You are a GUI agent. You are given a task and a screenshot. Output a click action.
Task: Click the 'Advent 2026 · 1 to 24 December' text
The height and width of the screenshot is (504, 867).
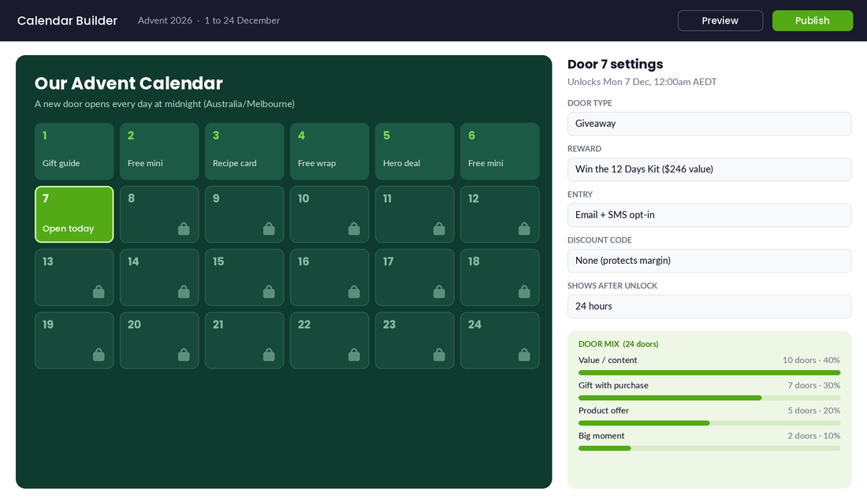tap(209, 20)
